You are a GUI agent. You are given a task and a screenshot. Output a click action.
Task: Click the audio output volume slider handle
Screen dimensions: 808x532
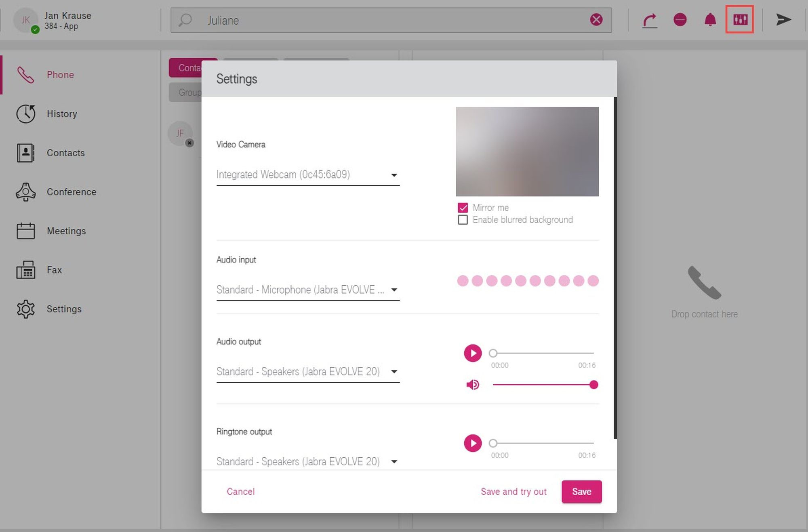click(x=593, y=385)
